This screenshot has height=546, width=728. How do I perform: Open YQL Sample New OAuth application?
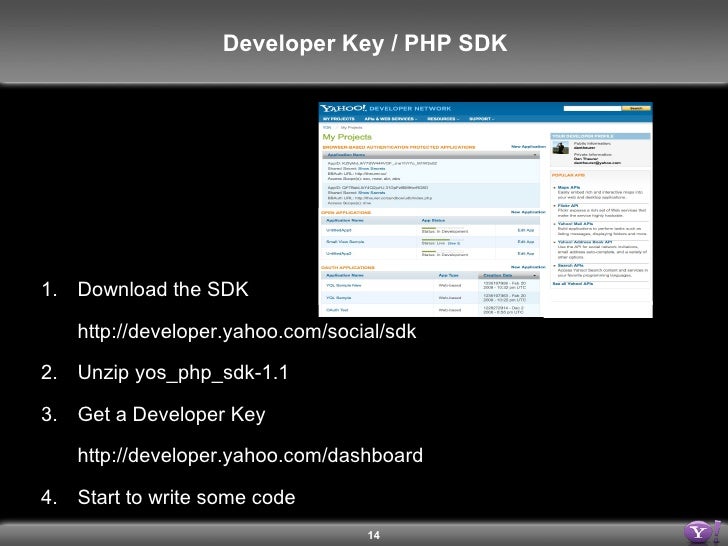pos(344,286)
